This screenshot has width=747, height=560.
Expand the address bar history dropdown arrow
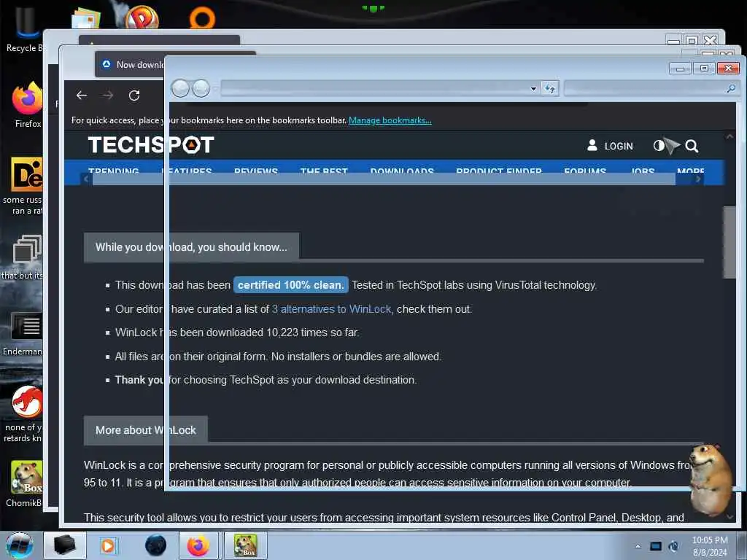click(x=533, y=88)
